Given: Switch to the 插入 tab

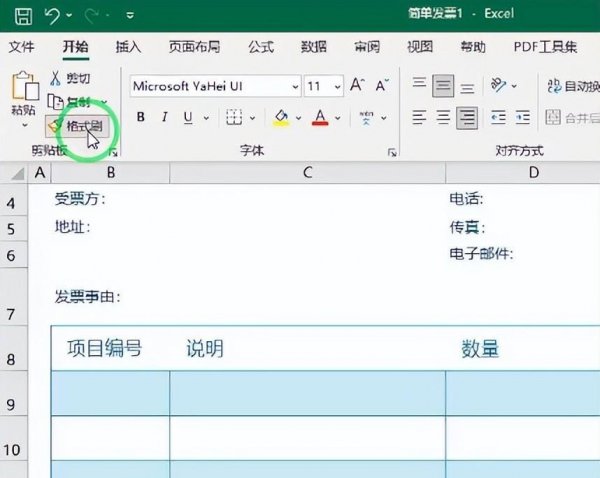Looking at the screenshot, I should coord(129,47).
